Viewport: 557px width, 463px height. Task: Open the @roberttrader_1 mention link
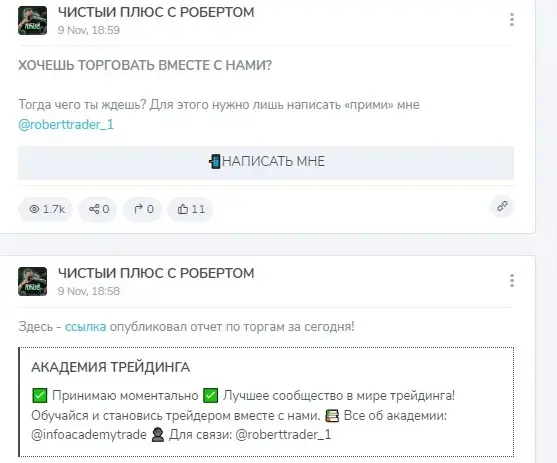click(x=66, y=125)
